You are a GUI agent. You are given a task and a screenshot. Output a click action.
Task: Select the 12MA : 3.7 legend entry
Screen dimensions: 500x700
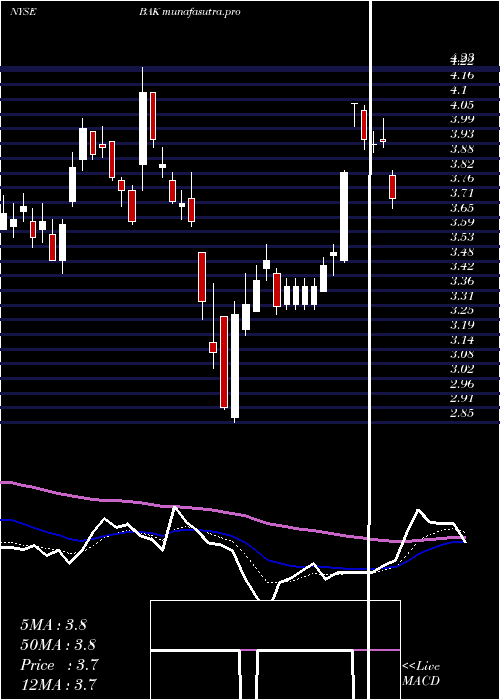coord(58,685)
